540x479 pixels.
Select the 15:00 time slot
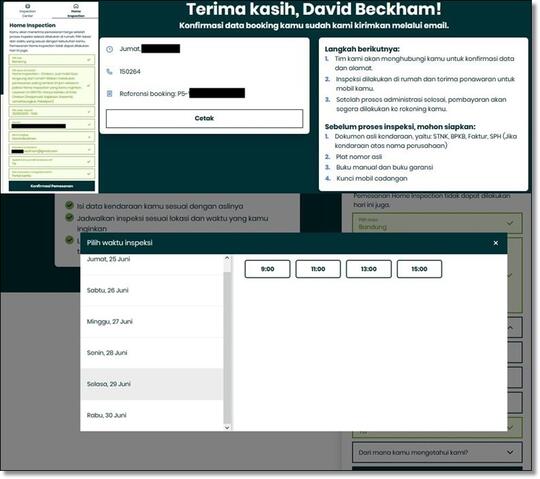coord(419,269)
